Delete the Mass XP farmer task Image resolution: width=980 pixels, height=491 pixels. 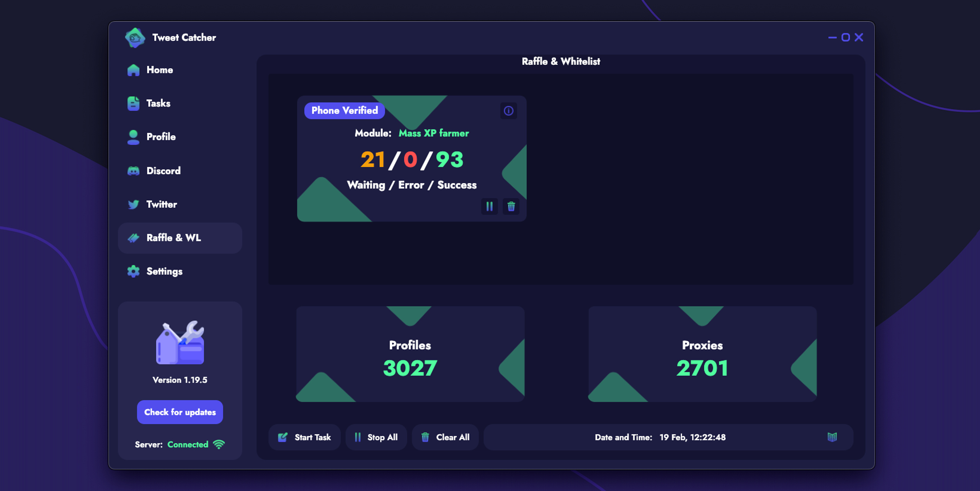(x=511, y=206)
